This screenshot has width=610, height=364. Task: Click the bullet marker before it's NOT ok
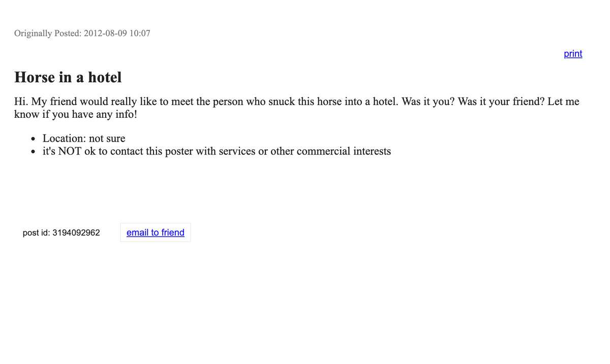[x=33, y=151]
